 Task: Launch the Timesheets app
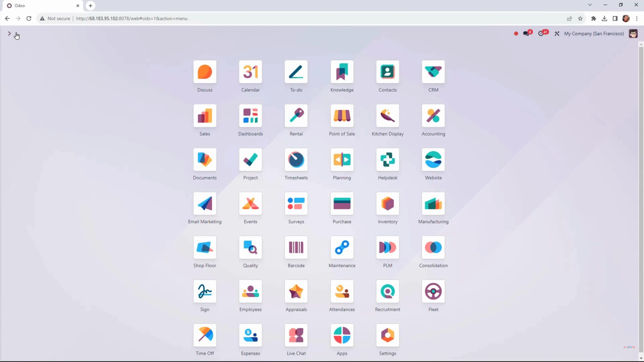point(296,160)
